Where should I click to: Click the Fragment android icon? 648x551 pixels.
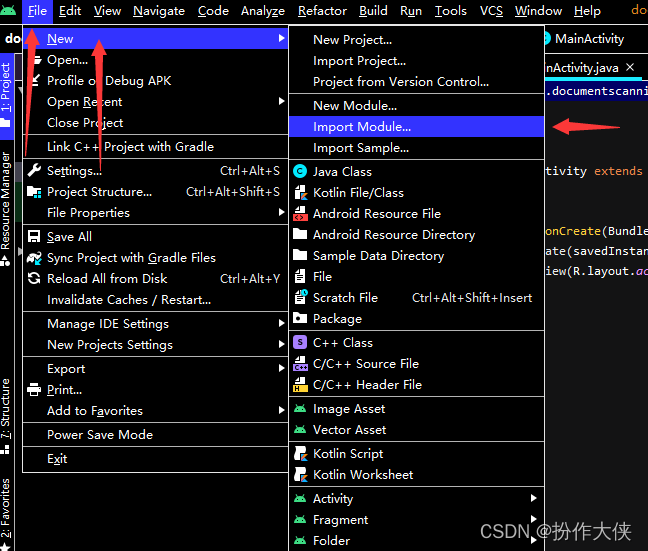click(300, 519)
